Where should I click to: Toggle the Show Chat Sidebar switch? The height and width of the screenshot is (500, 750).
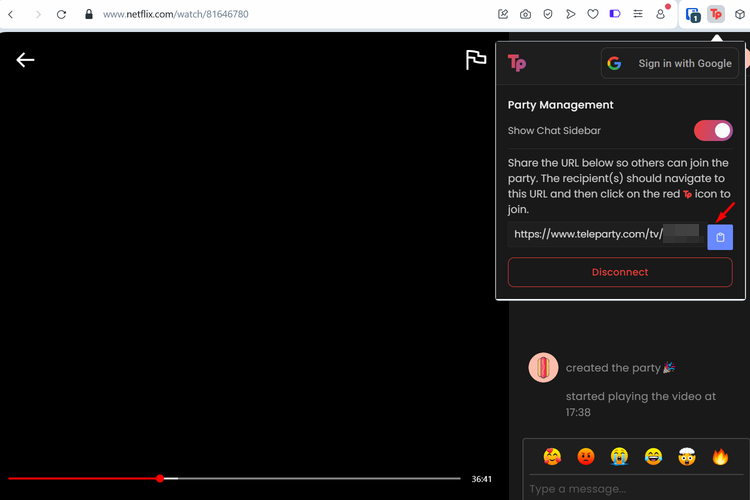coord(713,131)
